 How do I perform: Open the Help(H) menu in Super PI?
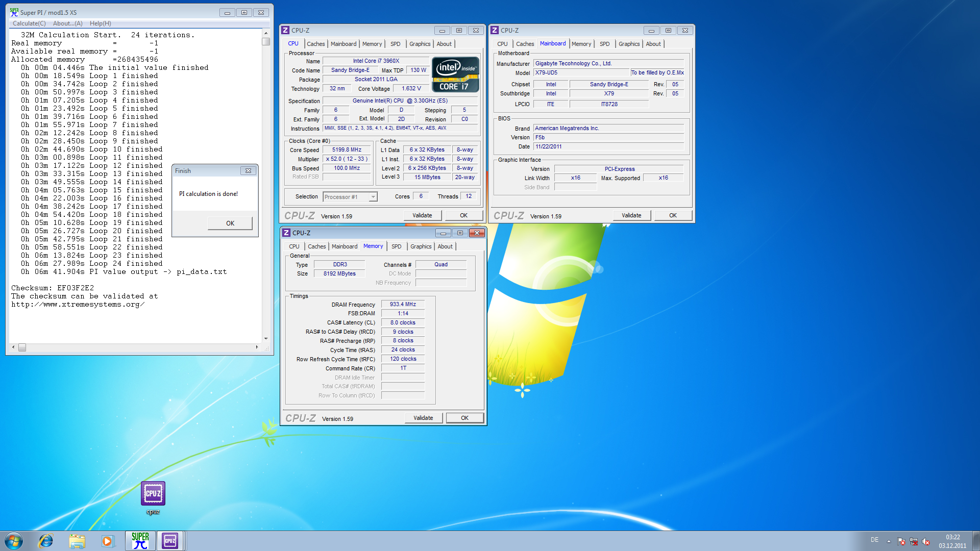pyautogui.click(x=100, y=23)
